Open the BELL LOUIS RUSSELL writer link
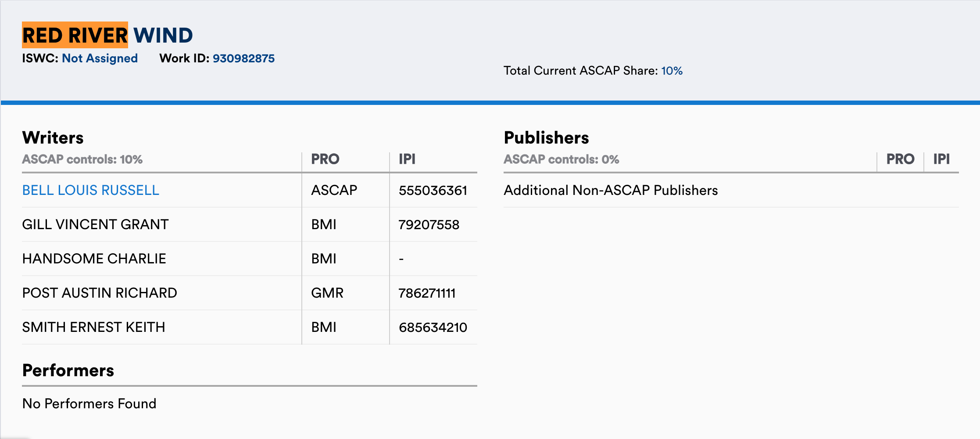Image resolution: width=980 pixels, height=439 pixels. click(x=91, y=190)
